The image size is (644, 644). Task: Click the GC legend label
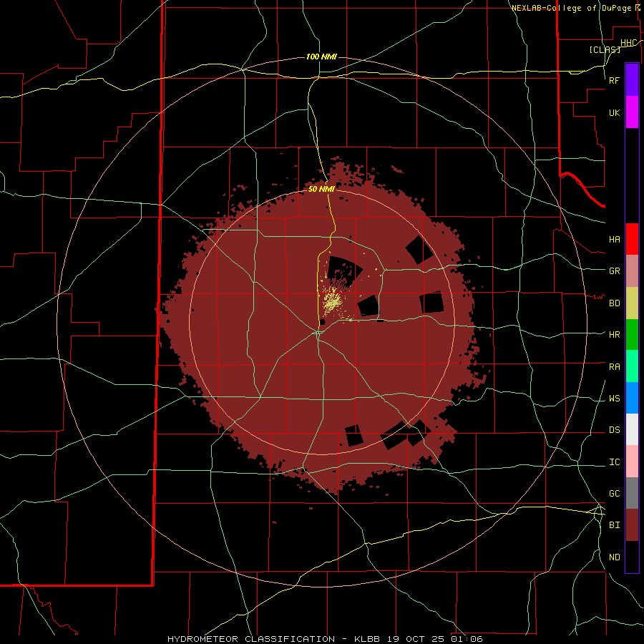pyautogui.click(x=614, y=494)
